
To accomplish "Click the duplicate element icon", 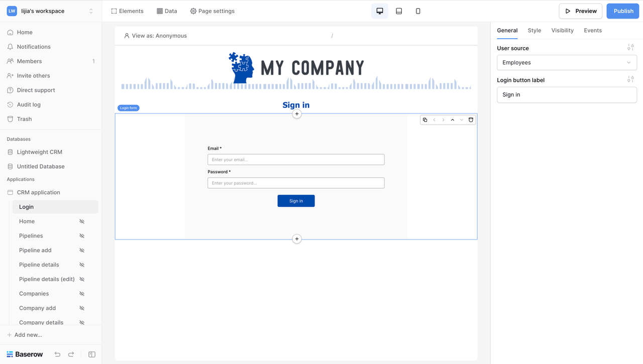I will click(x=425, y=120).
